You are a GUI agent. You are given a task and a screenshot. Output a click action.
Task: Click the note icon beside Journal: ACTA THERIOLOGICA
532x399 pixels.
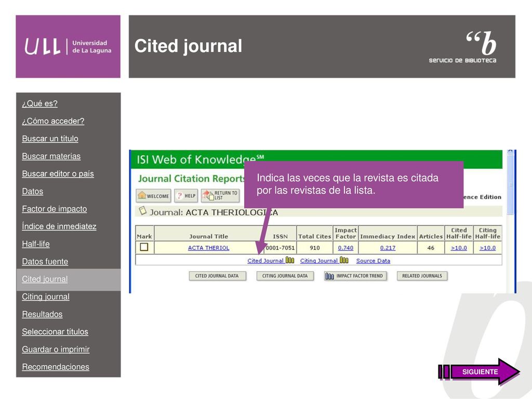click(x=143, y=211)
